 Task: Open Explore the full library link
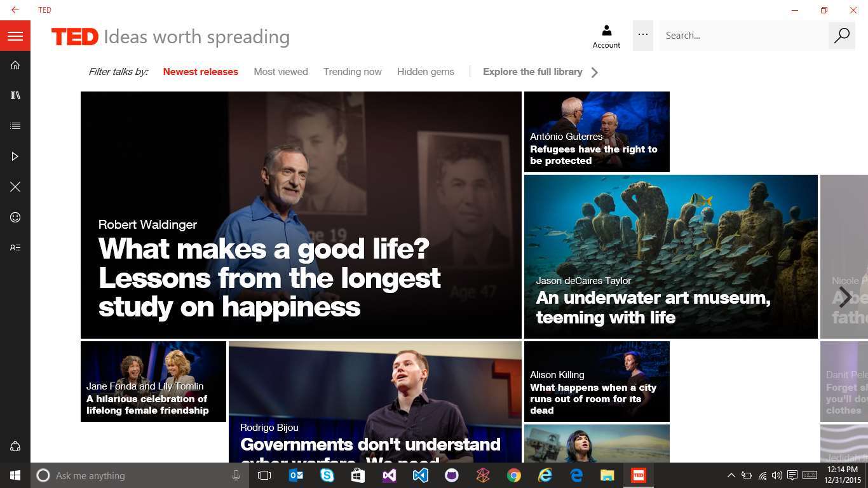click(532, 72)
